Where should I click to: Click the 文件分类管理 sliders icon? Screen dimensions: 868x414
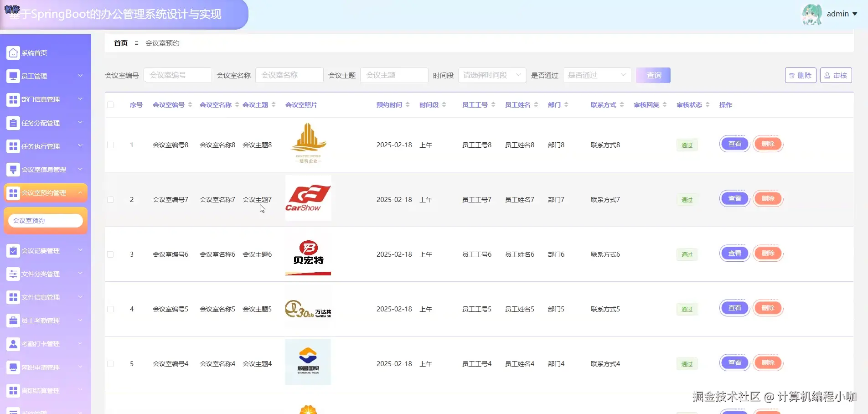point(13,274)
